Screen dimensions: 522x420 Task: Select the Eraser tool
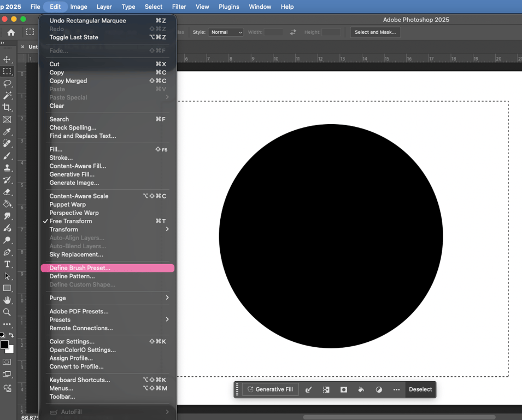pyautogui.click(x=7, y=192)
